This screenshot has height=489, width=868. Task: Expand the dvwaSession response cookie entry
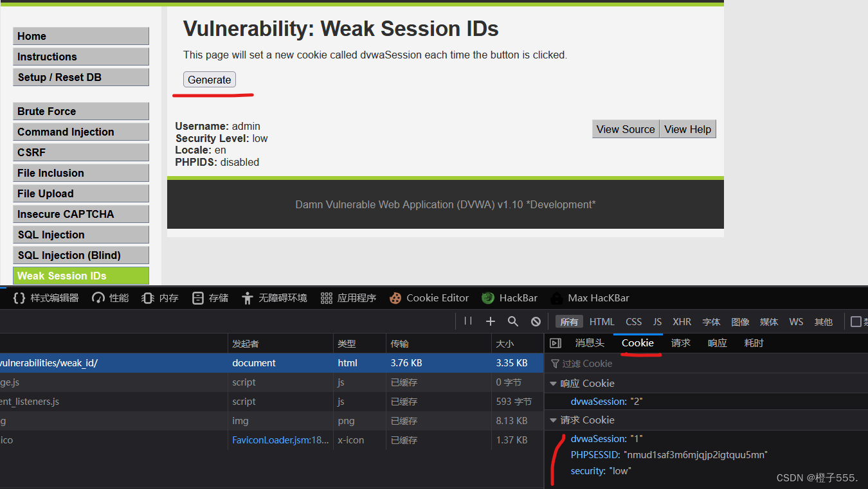[x=598, y=401]
